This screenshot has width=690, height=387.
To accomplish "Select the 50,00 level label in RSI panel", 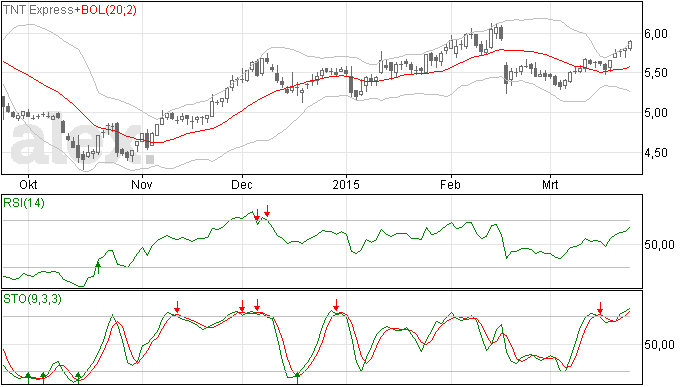I will click(x=659, y=244).
